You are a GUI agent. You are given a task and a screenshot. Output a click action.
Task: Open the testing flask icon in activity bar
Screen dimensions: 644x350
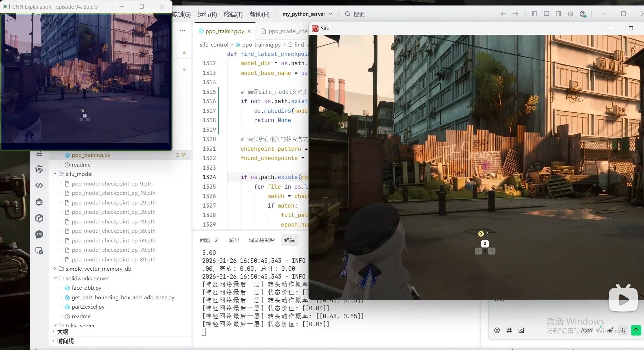(39, 153)
